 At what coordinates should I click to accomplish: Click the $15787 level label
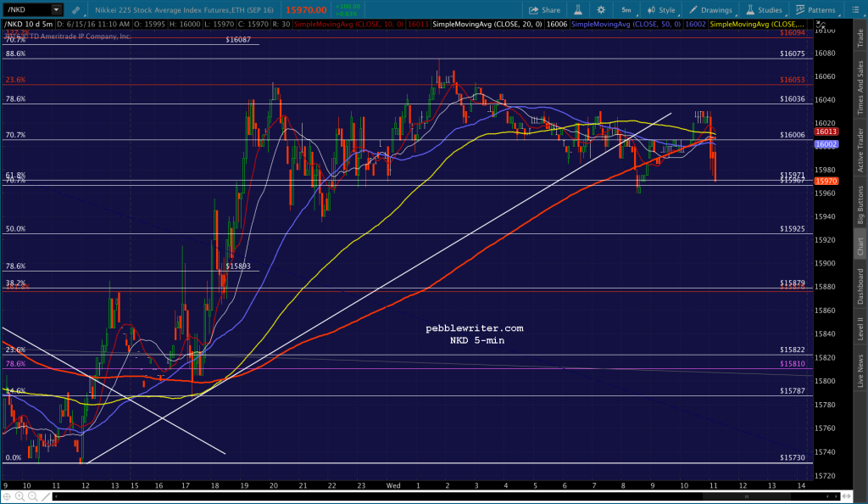[x=793, y=391]
